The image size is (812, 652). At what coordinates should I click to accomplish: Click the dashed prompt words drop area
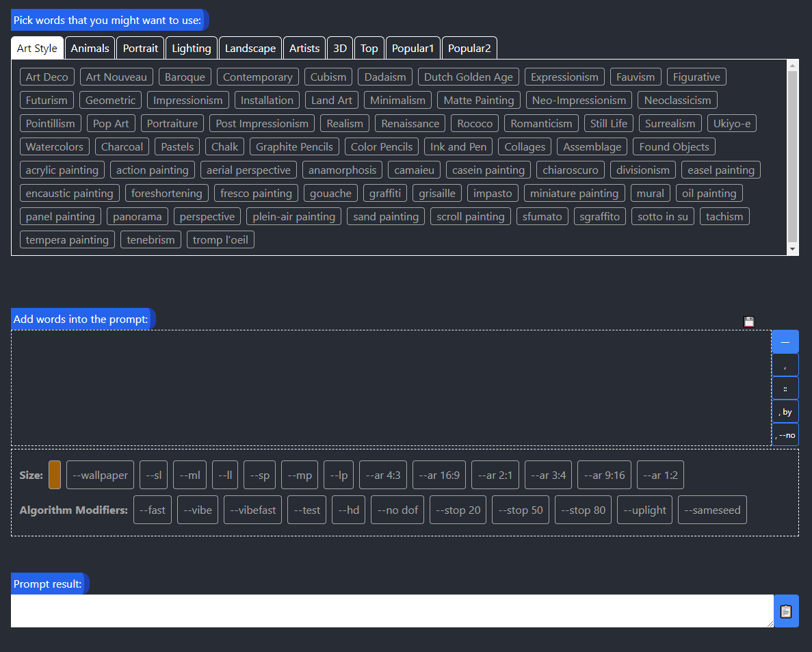[x=391, y=388]
